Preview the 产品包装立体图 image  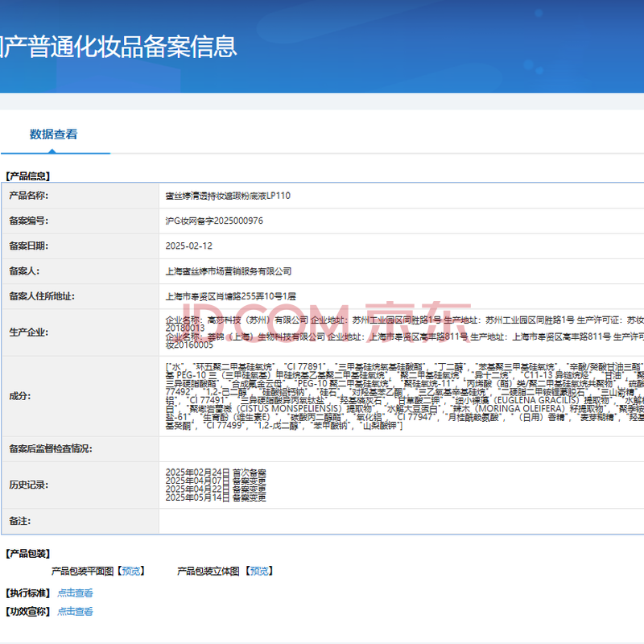pyautogui.click(x=258, y=571)
